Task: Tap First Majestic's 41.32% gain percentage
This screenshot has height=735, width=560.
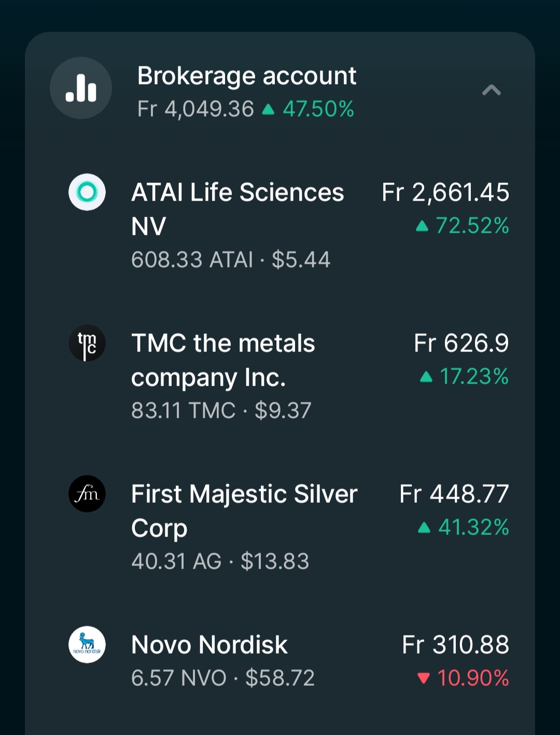Action: pyautogui.click(x=464, y=528)
